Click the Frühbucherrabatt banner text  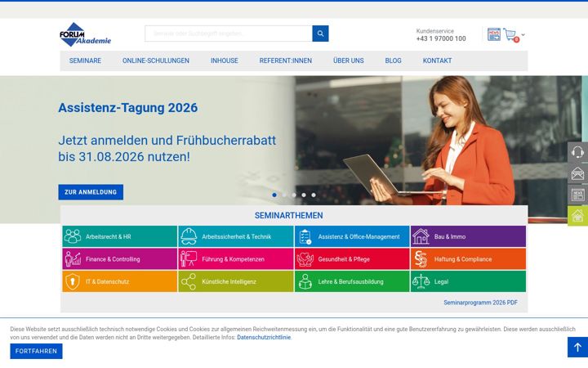167,148
